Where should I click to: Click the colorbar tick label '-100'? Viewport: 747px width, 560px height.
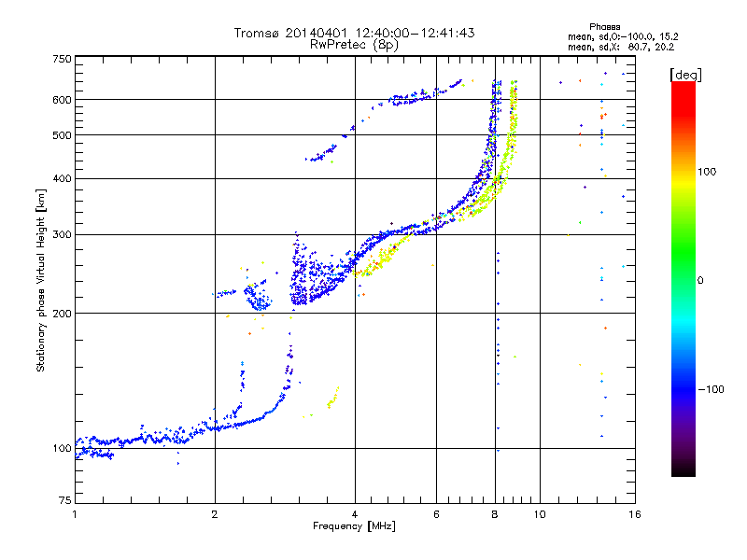click(711, 389)
